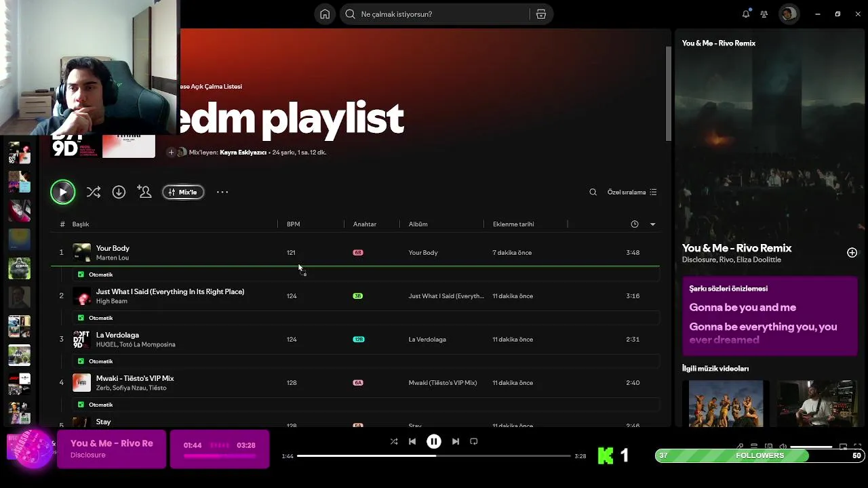Viewport: 868px width, 488px height.
Task: Seek on the song progress bar
Action: tap(434, 456)
